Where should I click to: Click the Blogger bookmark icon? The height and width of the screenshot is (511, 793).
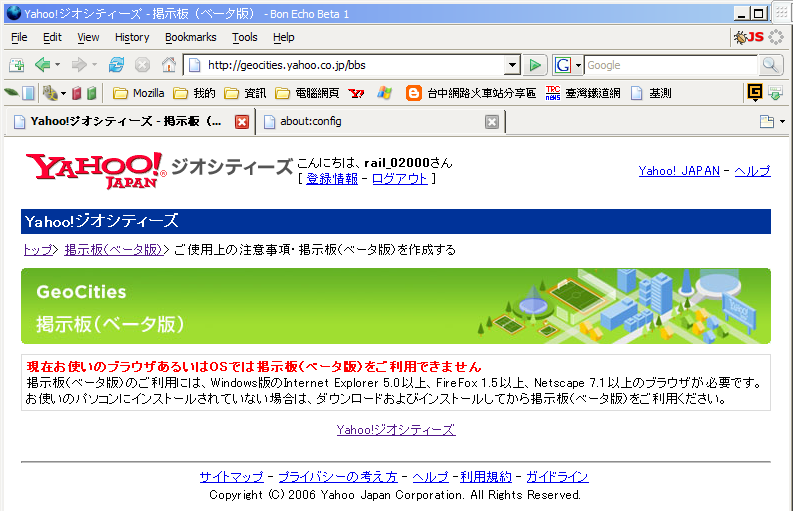tap(413, 94)
